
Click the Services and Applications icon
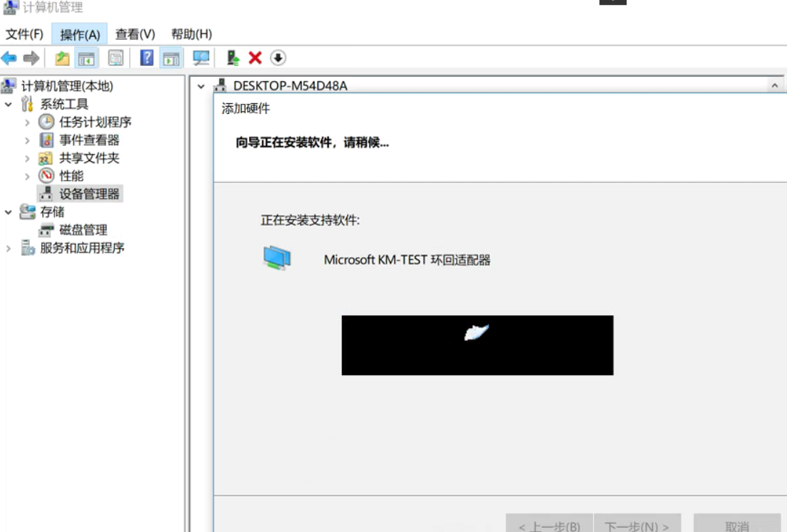click(x=28, y=248)
